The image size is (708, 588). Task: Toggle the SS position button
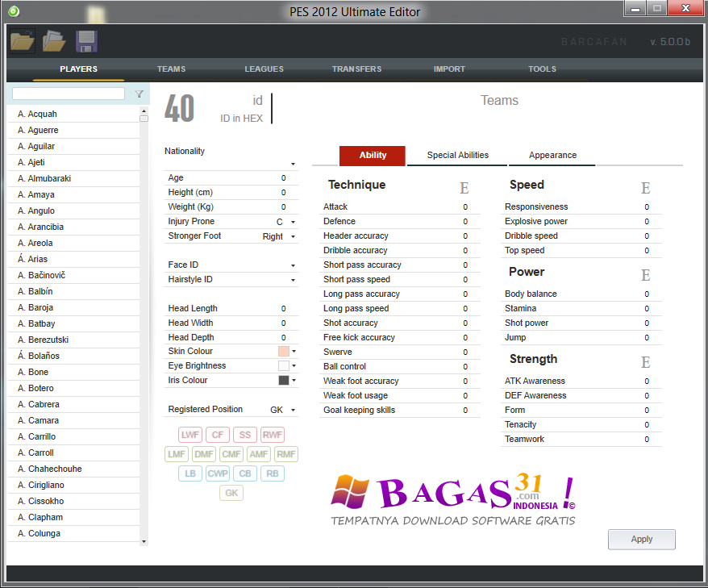point(245,435)
